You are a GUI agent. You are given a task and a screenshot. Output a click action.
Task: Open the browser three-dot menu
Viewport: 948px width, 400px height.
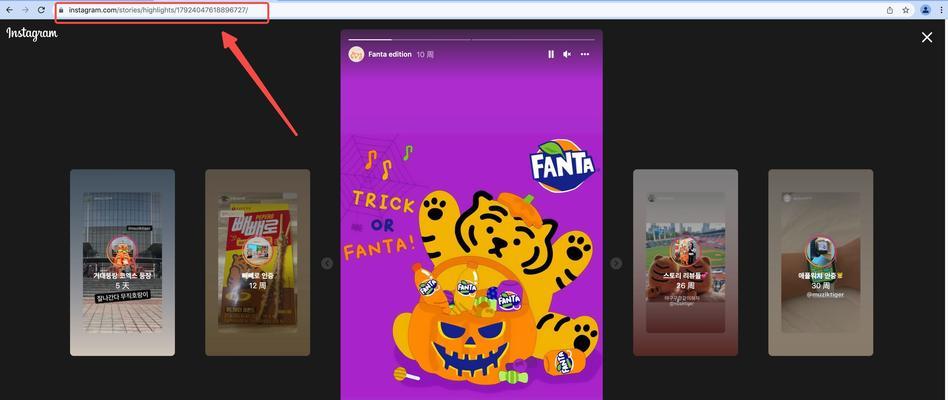(x=941, y=10)
